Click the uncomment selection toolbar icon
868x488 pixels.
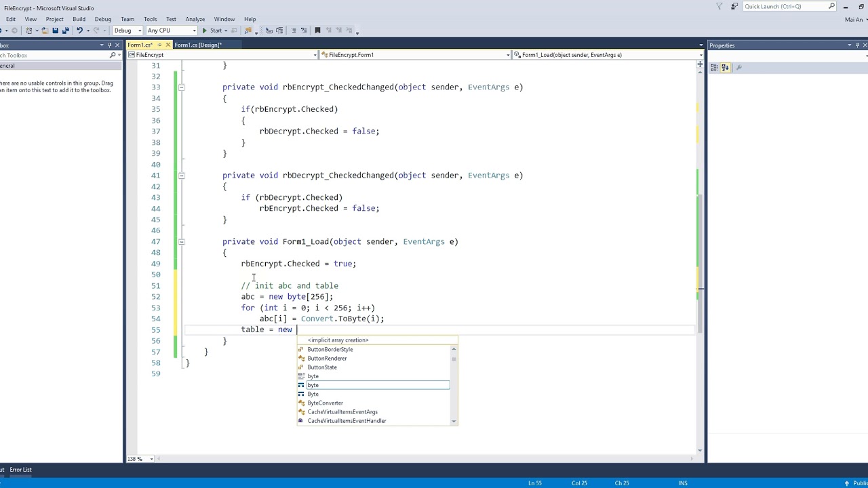tap(303, 30)
